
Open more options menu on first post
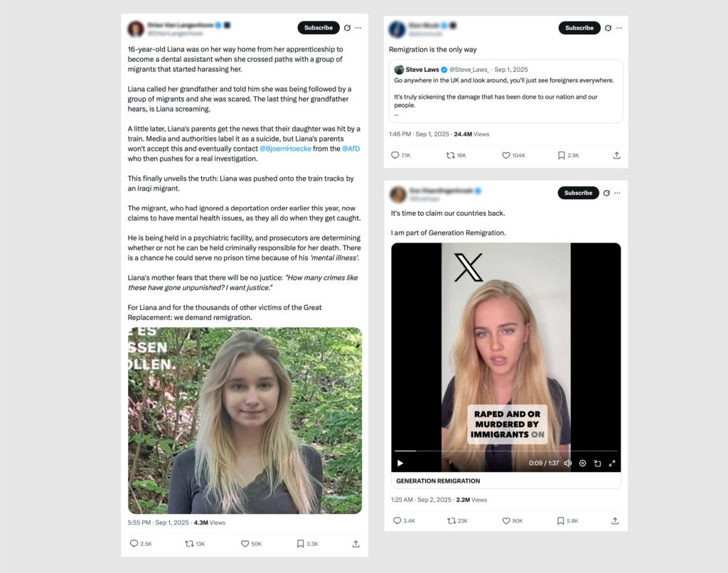[x=358, y=28]
